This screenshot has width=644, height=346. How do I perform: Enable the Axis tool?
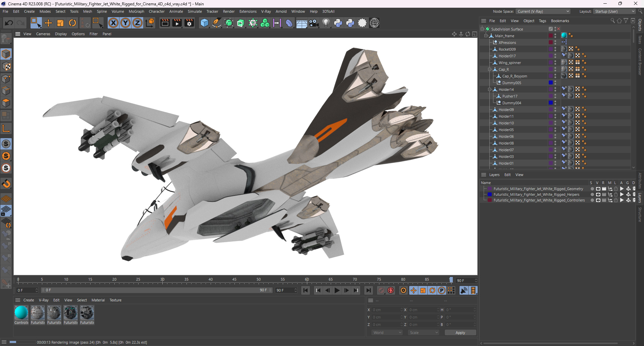pos(6,128)
